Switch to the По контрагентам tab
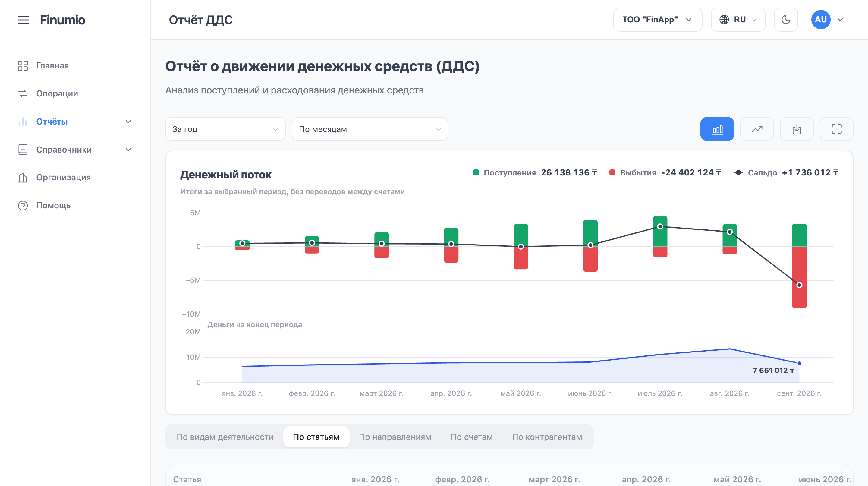 click(x=547, y=437)
